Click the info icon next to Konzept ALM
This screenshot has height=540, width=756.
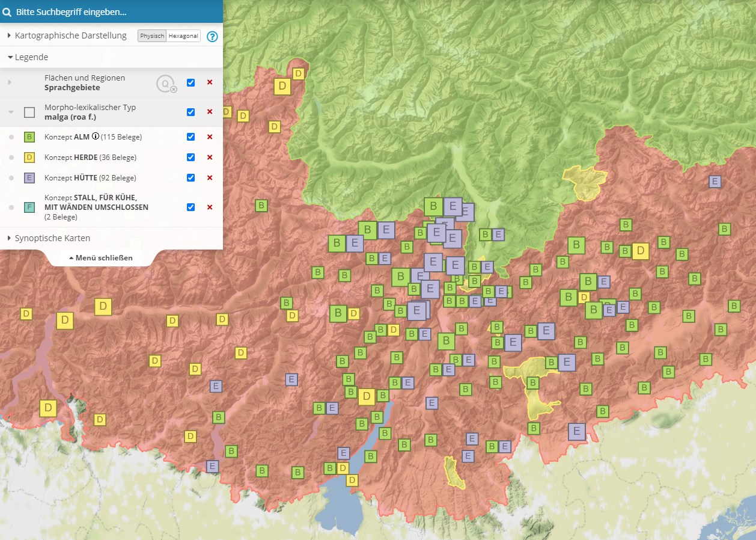point(95,137)
